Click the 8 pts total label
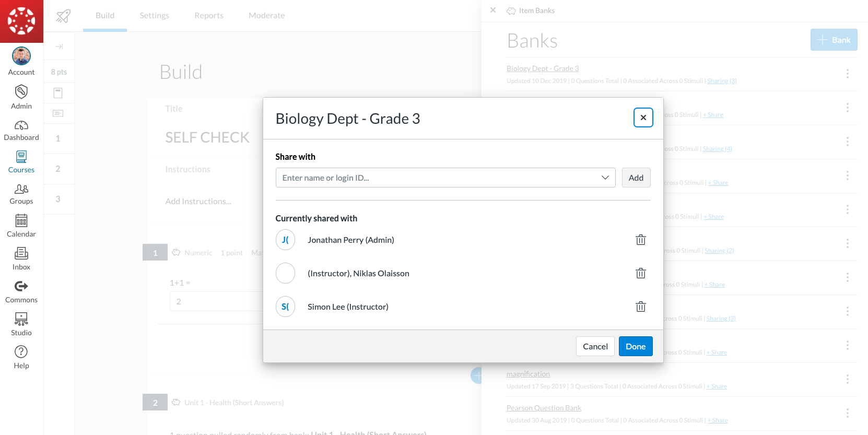This screenshot has height=435, width=868. [x=59, y=72]
